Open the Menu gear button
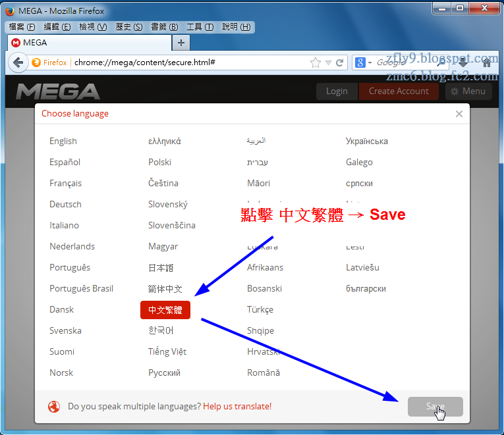This screenshot has height=435, width=504. [468, 91]
